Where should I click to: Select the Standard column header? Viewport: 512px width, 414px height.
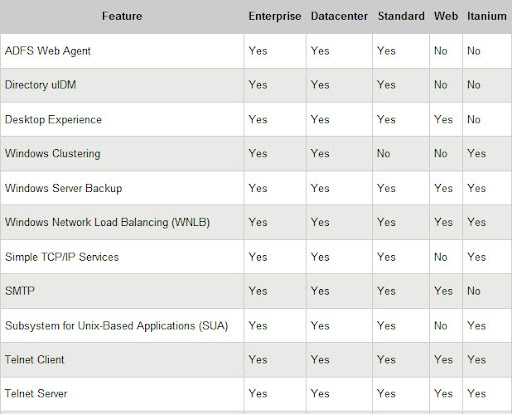coord(401,16)
